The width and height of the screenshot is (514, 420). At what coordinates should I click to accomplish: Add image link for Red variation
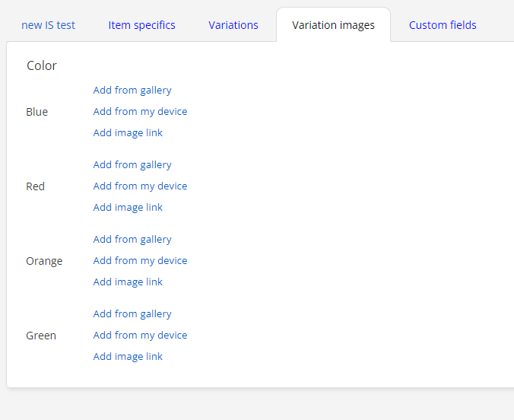(x=128, y=208)
